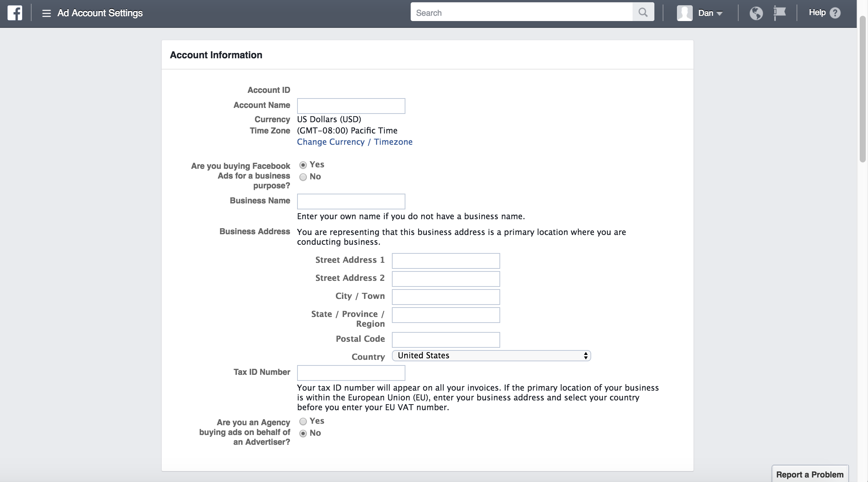Click the globe notifications icon
The width and height of the screenshot is (868, 482).
tap(756, 13)
